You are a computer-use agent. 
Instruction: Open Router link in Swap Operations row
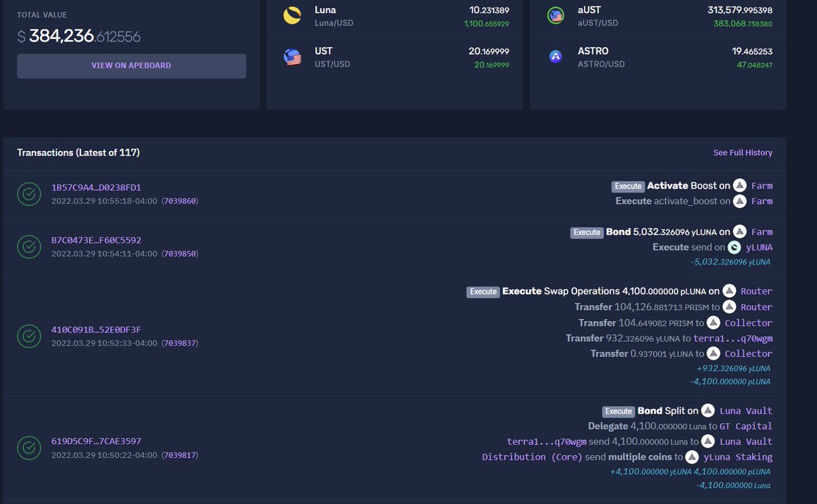(756, 291)
